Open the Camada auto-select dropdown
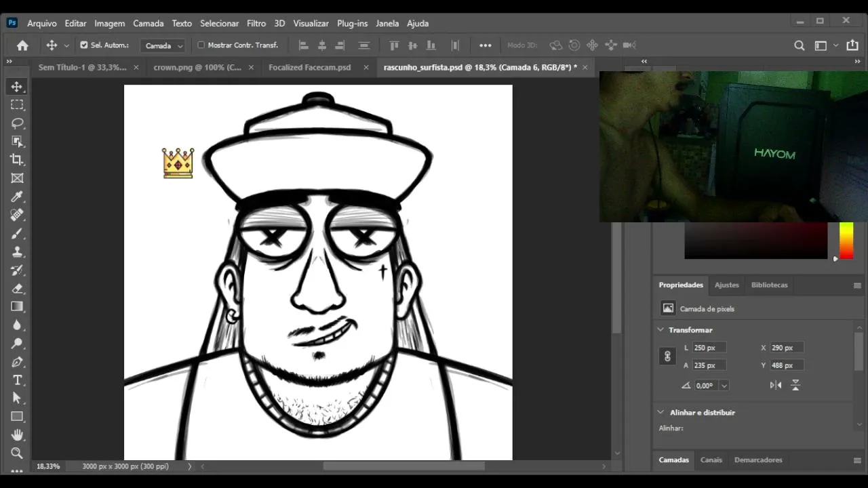 (162, 45)
